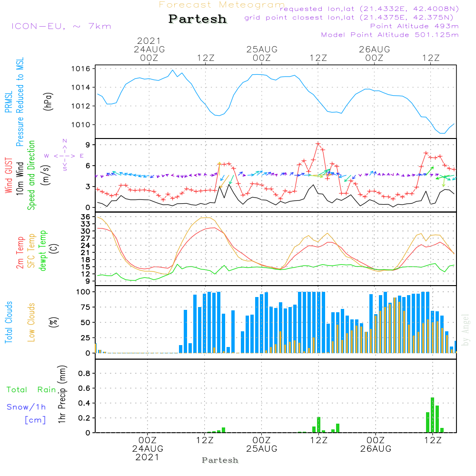Click precipitation tick value 0.6

point(84,388)
